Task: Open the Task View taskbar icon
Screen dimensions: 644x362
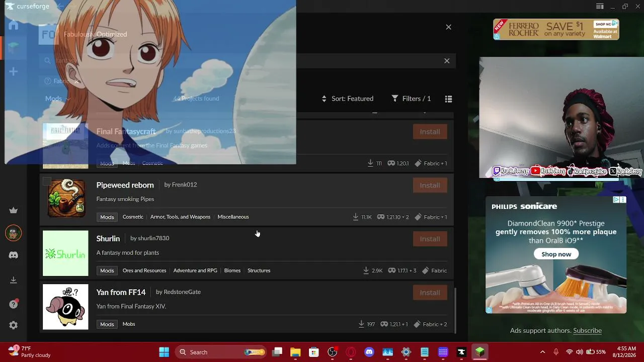Action: pyautogui.click(x=277, y=352)
